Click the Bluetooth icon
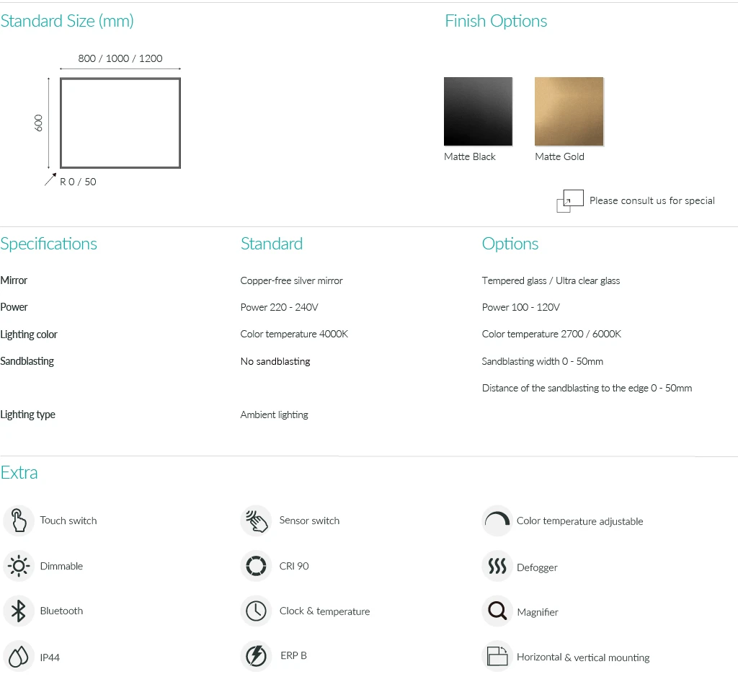 pyautogui.click(x=19, y=611)
